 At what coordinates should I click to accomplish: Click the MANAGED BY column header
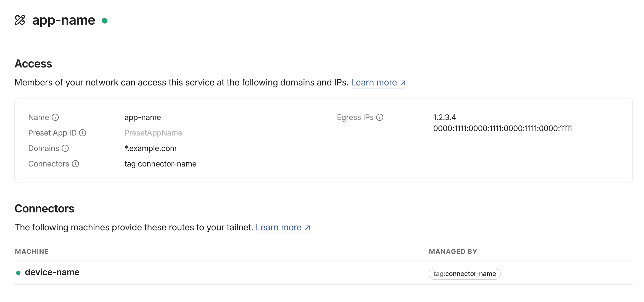coord(453,252)
